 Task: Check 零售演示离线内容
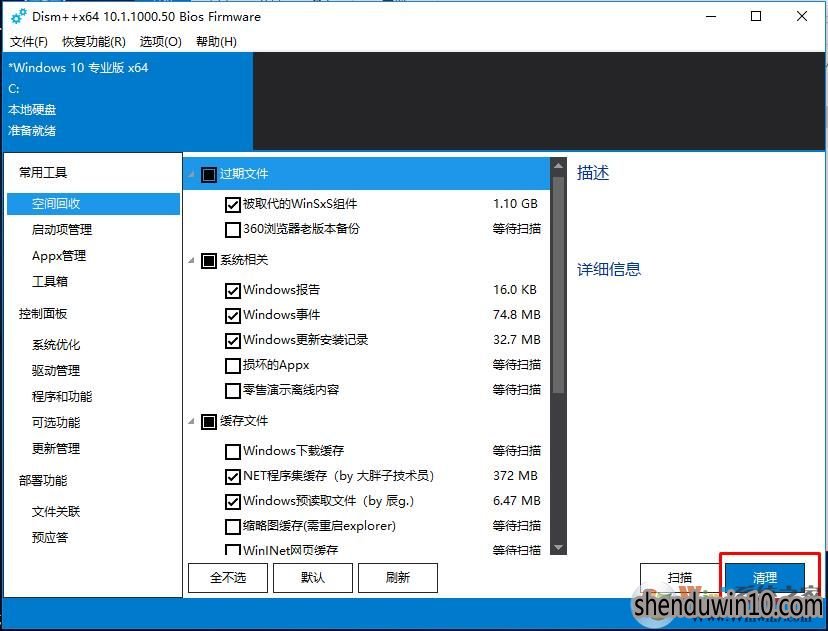point(232,391)
